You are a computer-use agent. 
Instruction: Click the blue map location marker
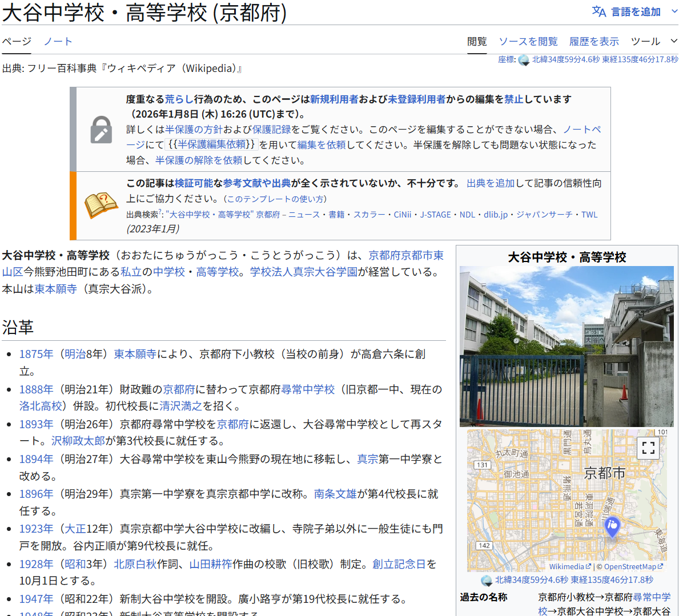pyautogui.click(x=612, y=527)
